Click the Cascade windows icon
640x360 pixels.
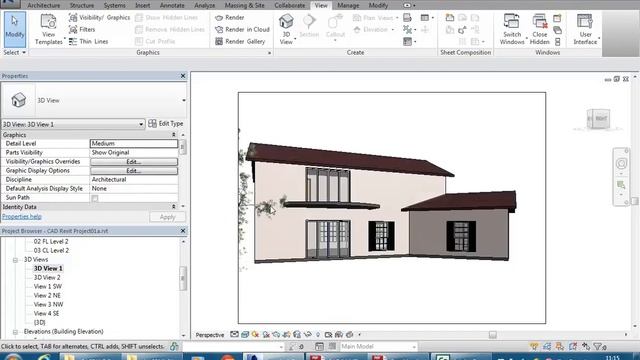pos(558,30)
